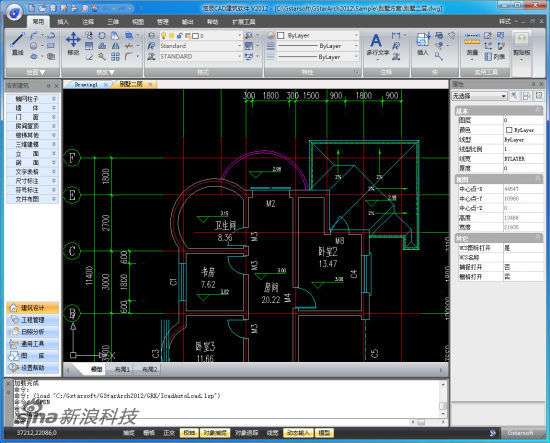
Task: Toggle 模型 model space button in status bar
Action: (x=324, y=433)
